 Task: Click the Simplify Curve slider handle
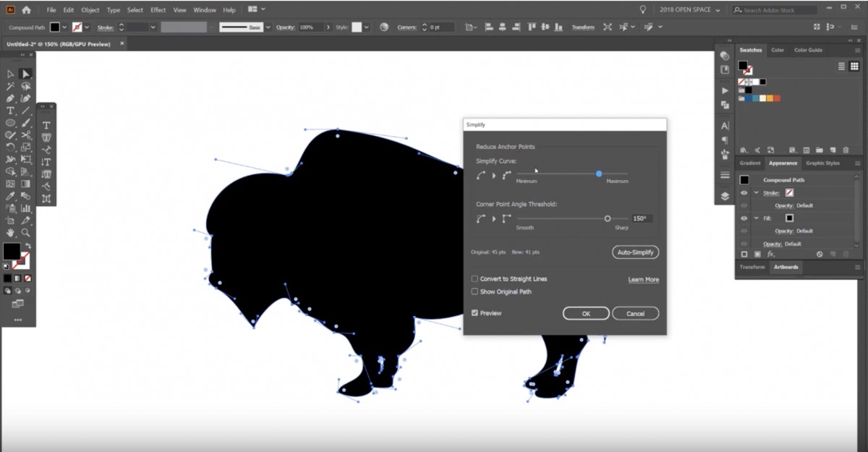click(599, 174)
